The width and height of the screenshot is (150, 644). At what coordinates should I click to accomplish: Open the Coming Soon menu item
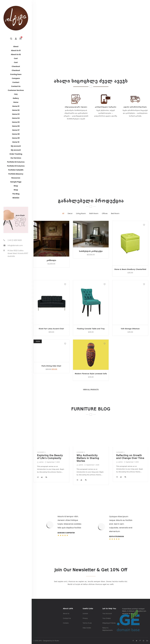coord(16,74)
